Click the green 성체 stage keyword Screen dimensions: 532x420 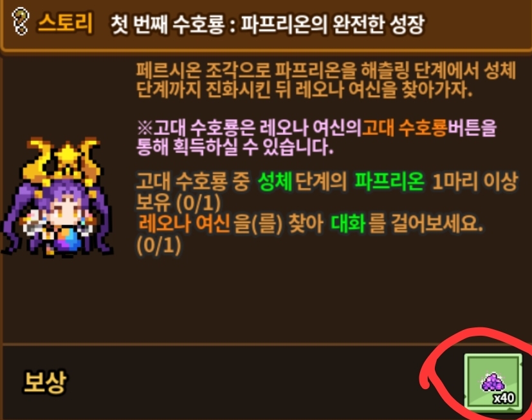tap(275, 181)
